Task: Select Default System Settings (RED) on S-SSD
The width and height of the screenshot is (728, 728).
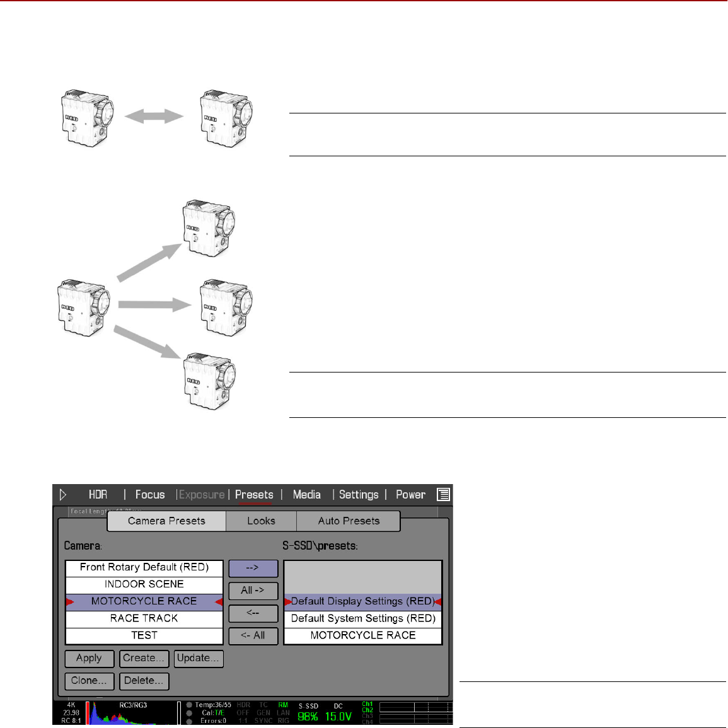Action: pyautogui.click(x=362, y=618)
